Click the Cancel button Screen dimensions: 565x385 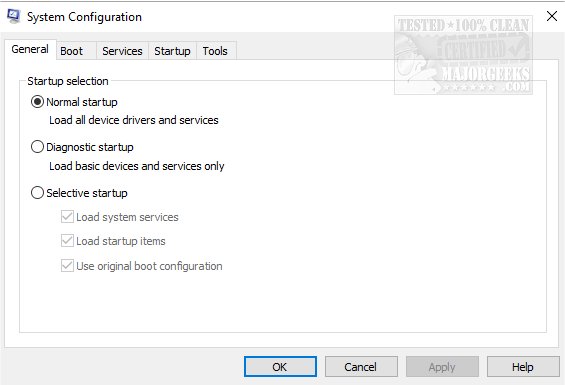point(361,367)
